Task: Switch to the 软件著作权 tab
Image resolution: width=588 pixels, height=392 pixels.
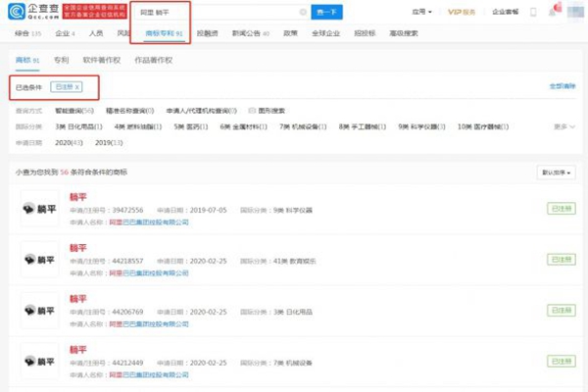Action: [x=102, y=60]
